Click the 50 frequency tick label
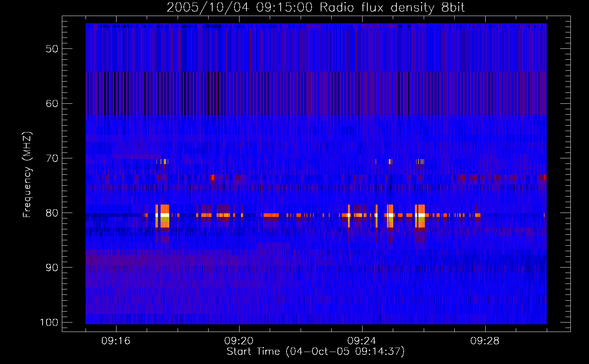Screen dimensions: 589x364 coord(52,49)
